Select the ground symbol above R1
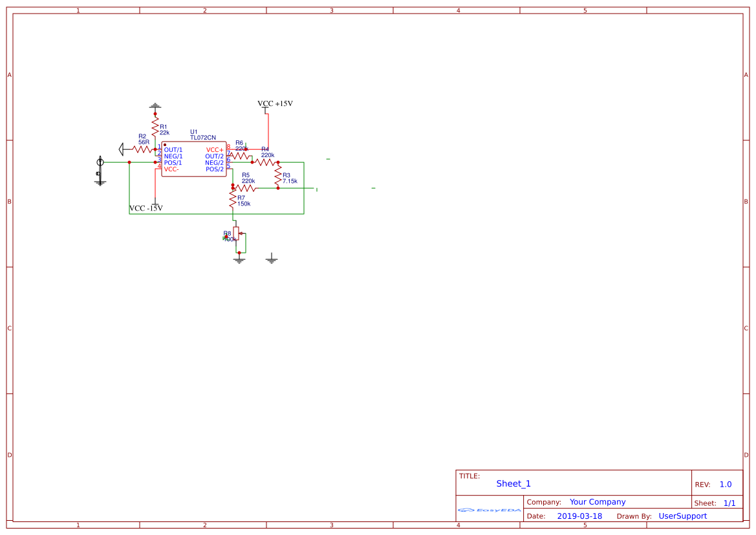Screen dimensions: 756x535 click(155, 105)
